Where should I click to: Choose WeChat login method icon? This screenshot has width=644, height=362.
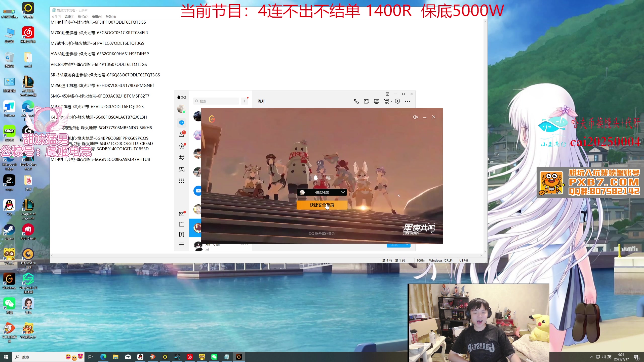(328, 178)
